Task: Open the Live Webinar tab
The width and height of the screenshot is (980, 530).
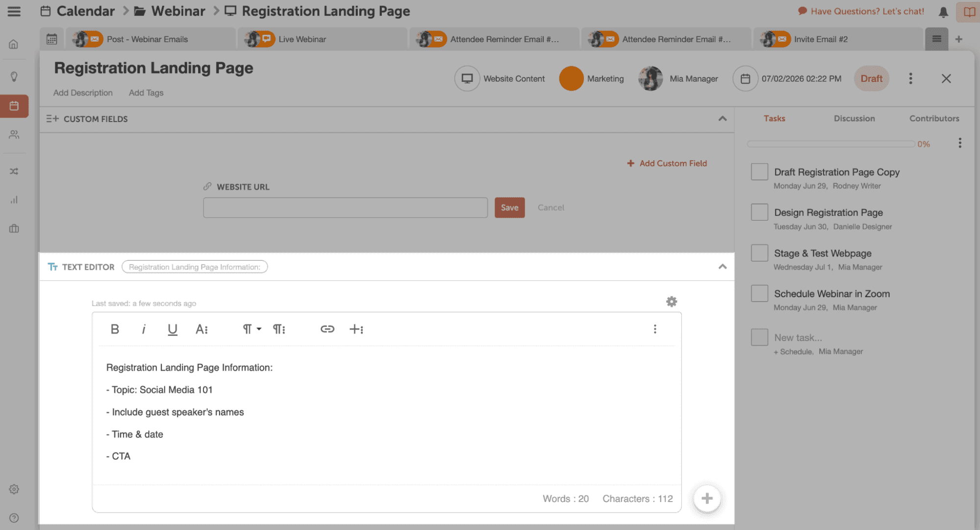Action: (x=302, y=39)
